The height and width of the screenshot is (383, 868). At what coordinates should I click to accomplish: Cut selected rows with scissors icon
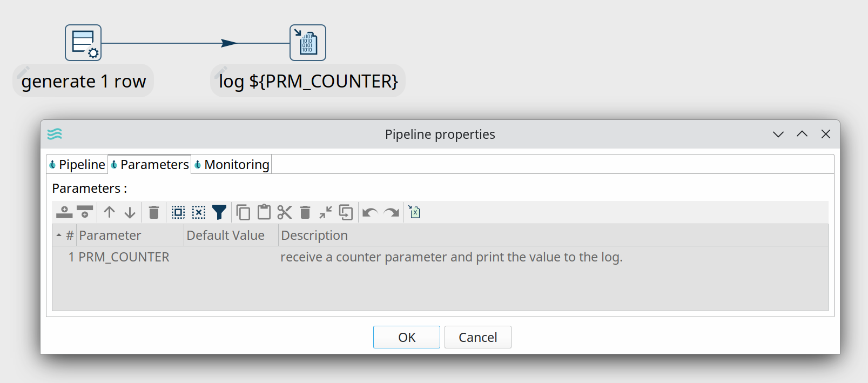285,212
